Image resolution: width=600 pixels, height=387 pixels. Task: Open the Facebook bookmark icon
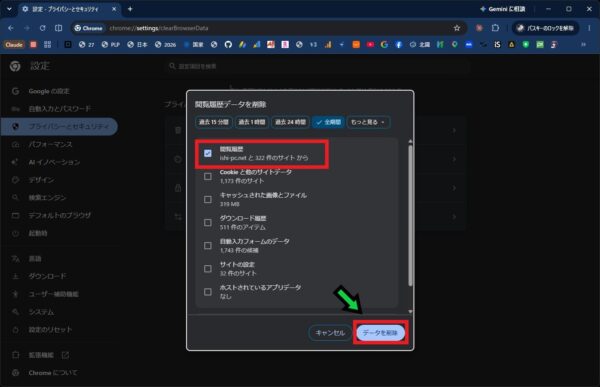click(398, 45)
